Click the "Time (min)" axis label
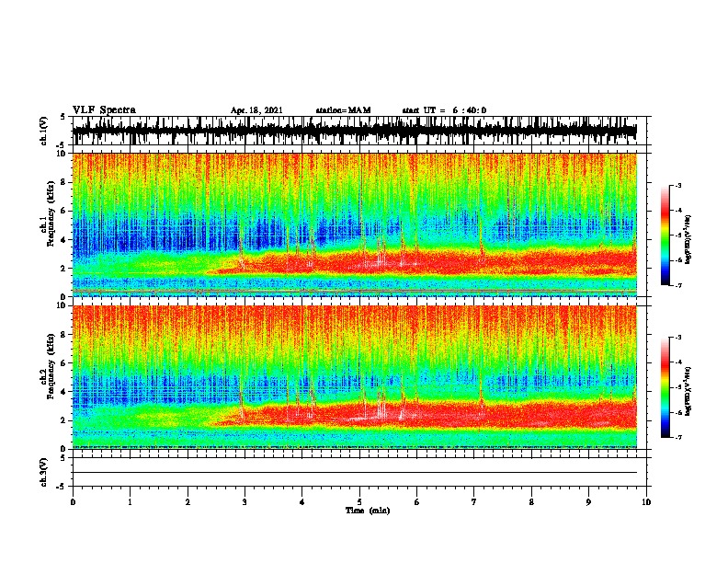 click(x=368, y=511)
